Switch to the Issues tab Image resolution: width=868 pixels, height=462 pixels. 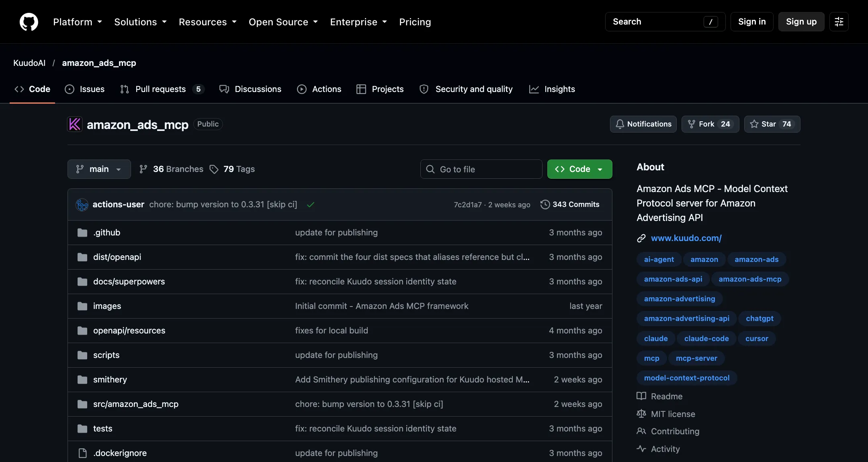[85, 89]
